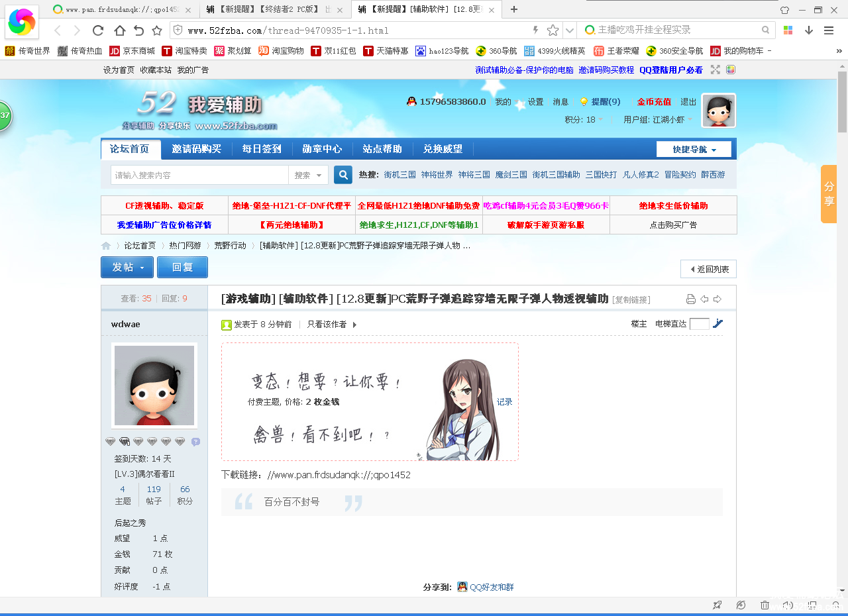Viewport: 848px width, 616px height.
Task: Open the 兑换威望 navigation tab
Action: point(443,149)
